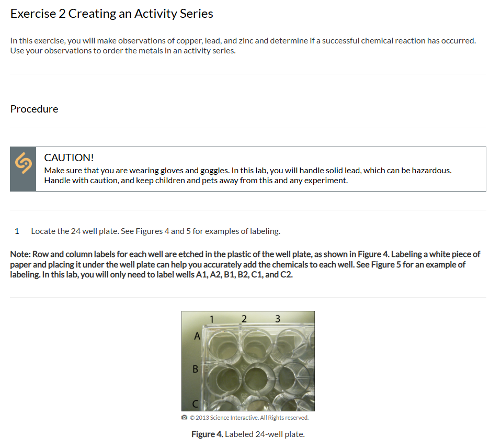Click the 2013 Science Interactive copyright line
Screen dimensions: 490x448
coord(249,418)
